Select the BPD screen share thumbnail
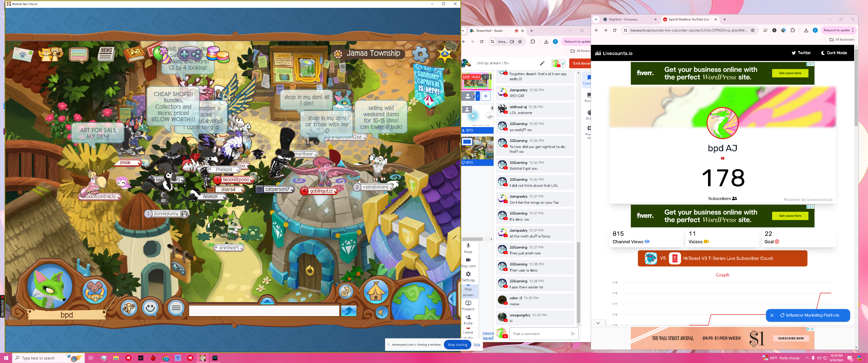This screenshot has width=868, height=363. [477, 151]
